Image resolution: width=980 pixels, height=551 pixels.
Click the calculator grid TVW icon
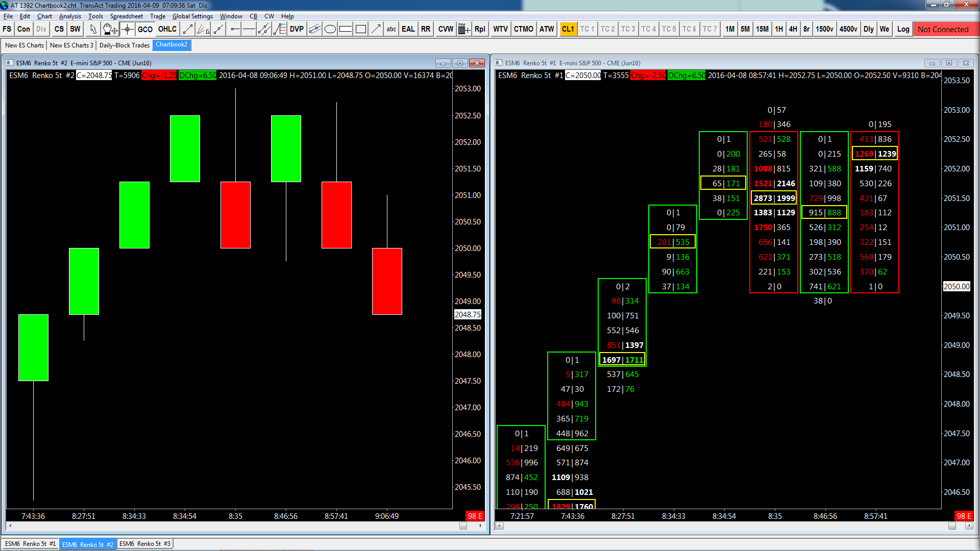[x=463, y=29]
